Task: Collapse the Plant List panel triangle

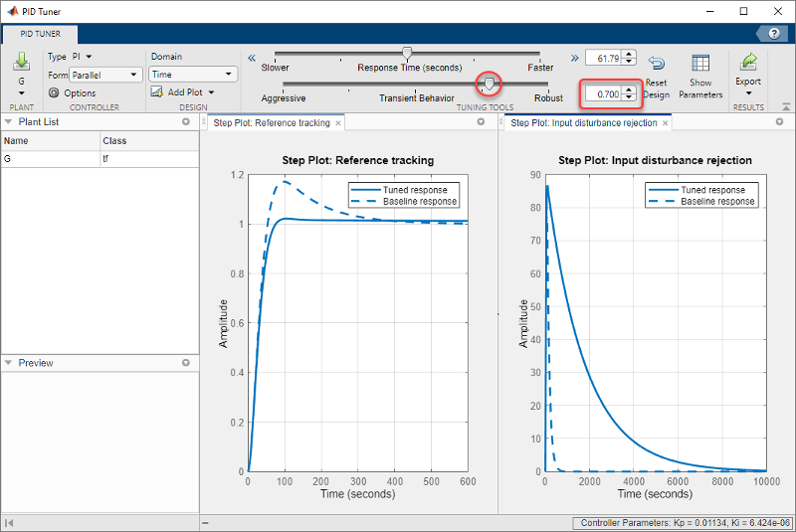Action: pos(8,121)
